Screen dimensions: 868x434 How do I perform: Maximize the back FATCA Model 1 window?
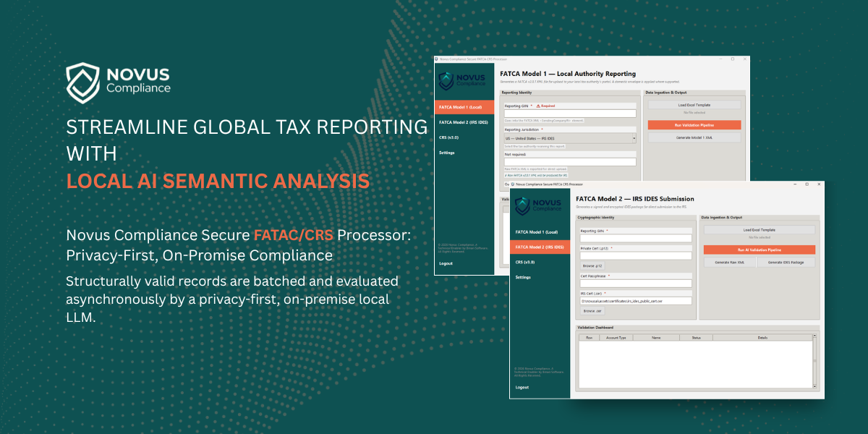pos(733,59)
